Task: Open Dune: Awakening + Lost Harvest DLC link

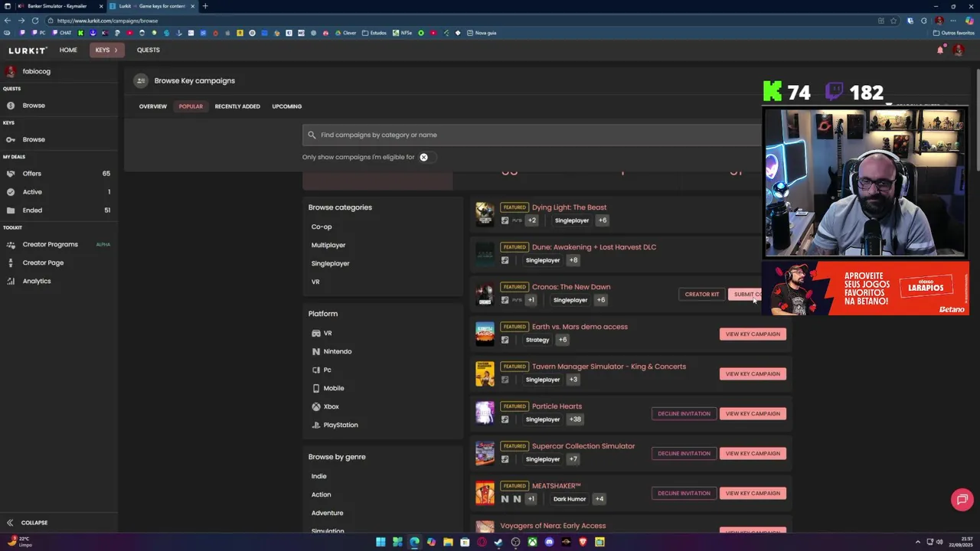Action: click(x=594, y=247)
